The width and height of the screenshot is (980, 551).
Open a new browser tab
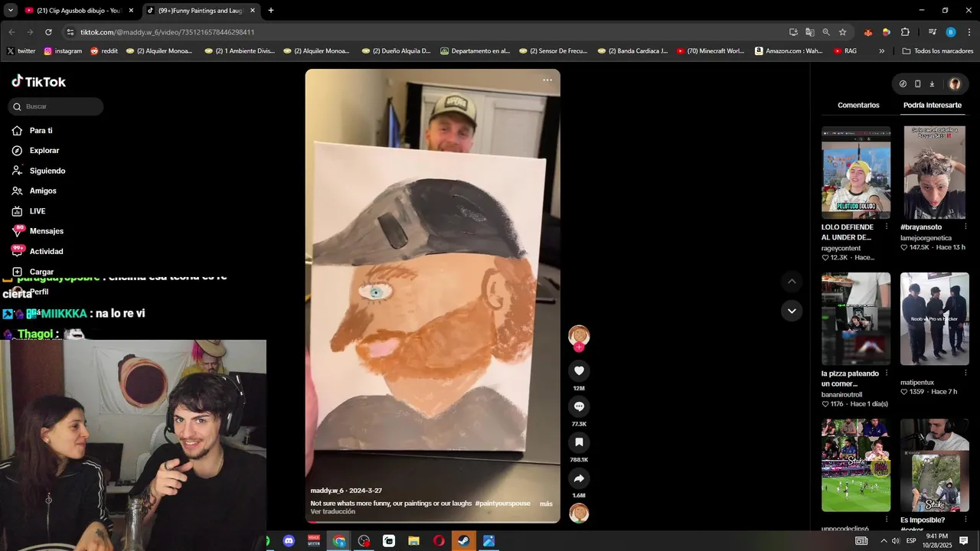(x=271, y=11)
